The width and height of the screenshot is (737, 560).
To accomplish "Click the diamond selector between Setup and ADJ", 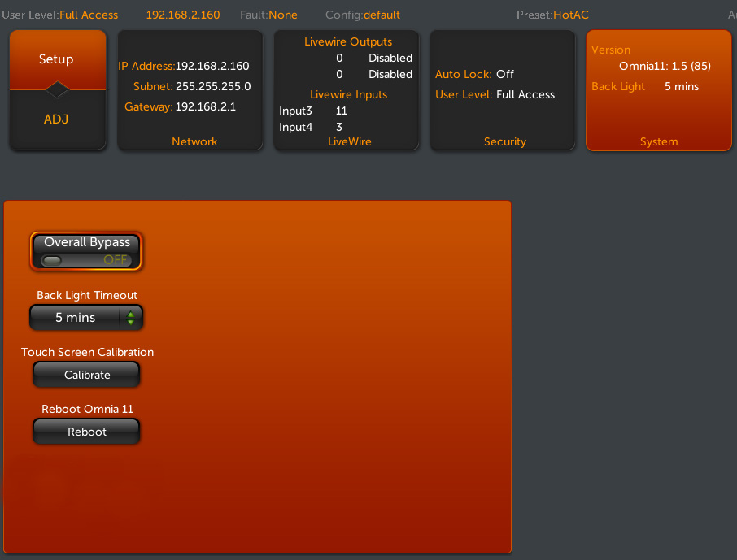I will tap(57, 89).
